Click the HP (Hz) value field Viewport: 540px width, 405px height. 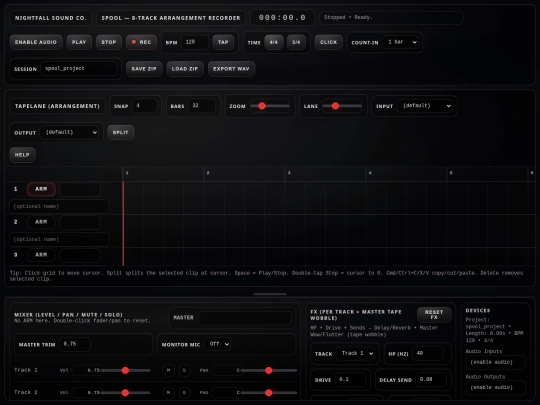(428, 353)
